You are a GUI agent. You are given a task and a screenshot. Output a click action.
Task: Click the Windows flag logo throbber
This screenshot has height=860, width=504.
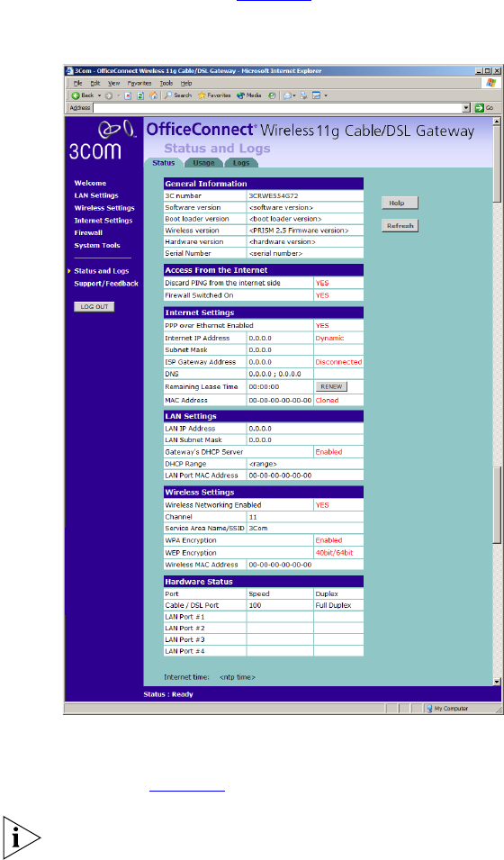[x=490, y=83]
